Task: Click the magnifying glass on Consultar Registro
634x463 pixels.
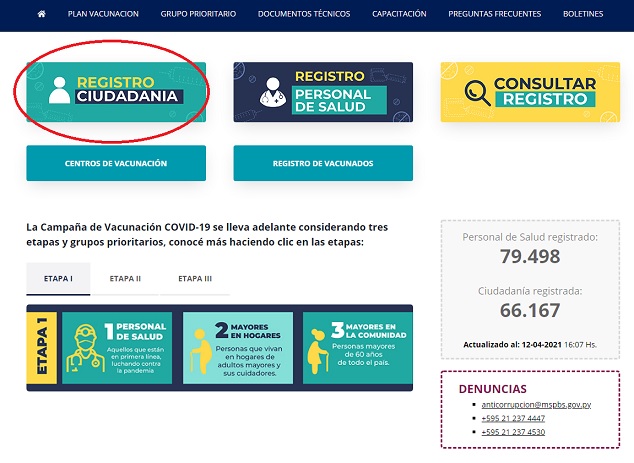Action: click(x=477, y=93)
